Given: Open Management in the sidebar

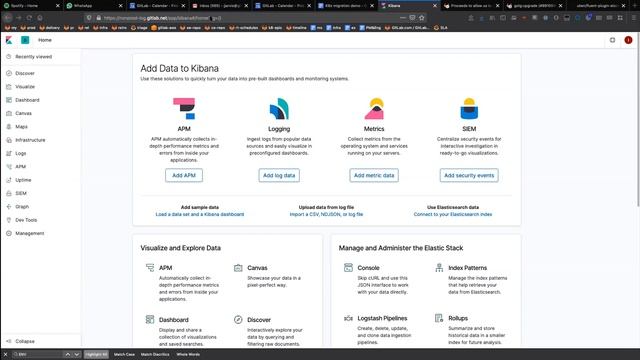Looking at the screenshot, I should click(29, 233).
